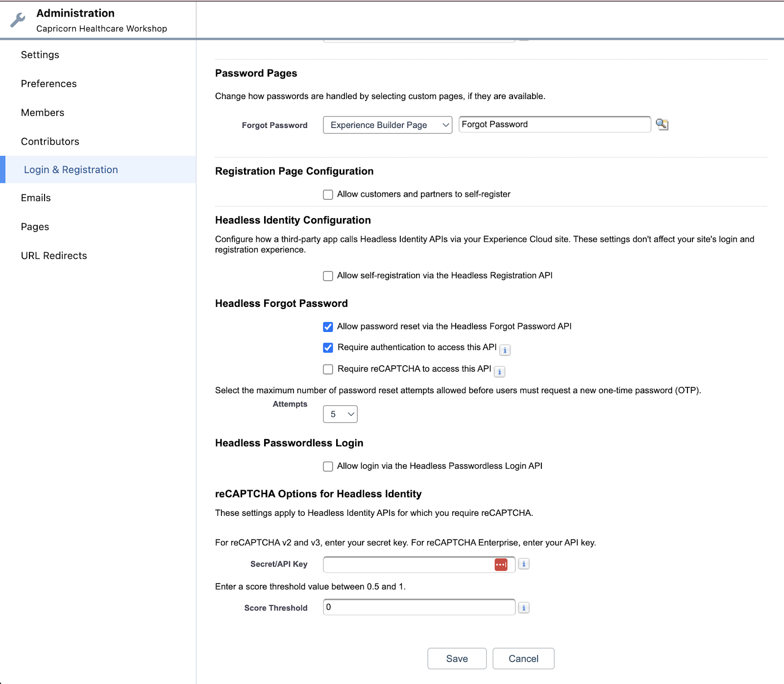Open the Settings section in sidebar

tap(40, 54)
